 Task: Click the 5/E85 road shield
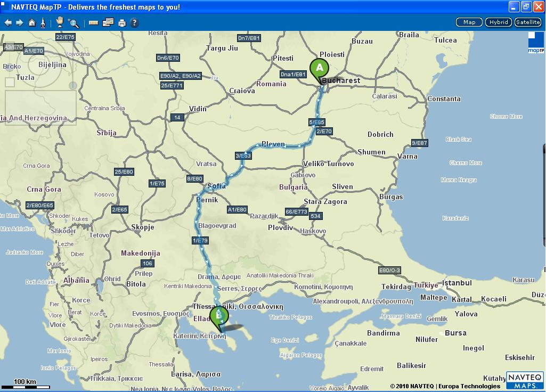[316, 122]
